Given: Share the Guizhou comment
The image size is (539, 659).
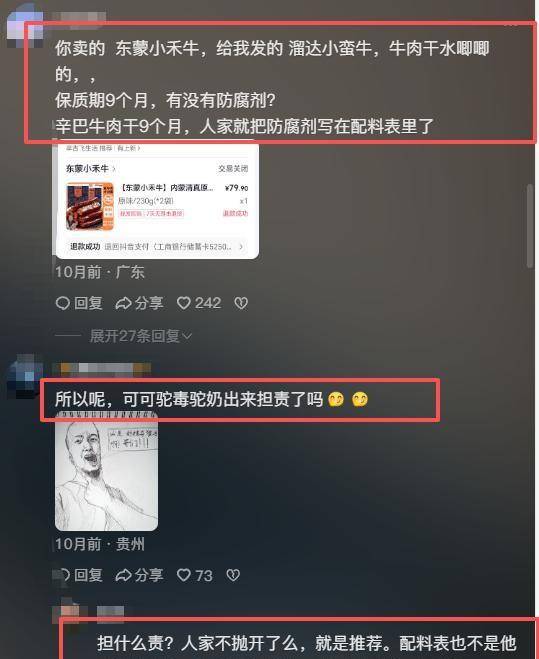Looking at the screenshot, I should 140,575.
